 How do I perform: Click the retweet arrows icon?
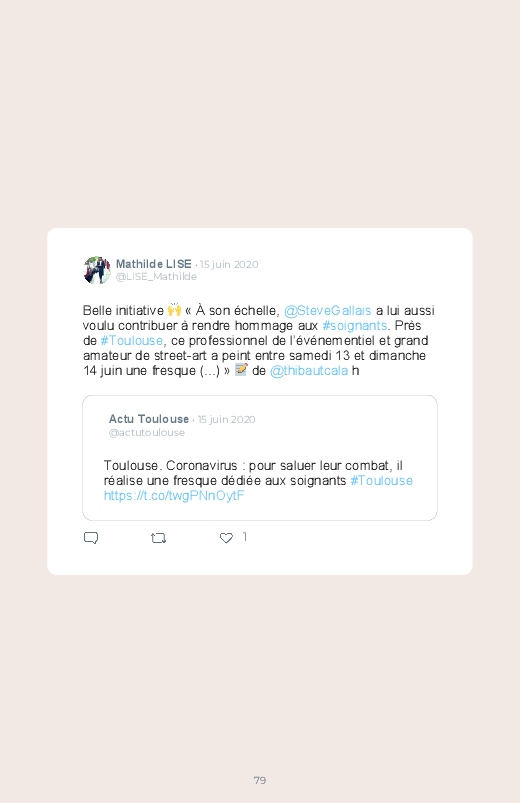coord(158,538)
